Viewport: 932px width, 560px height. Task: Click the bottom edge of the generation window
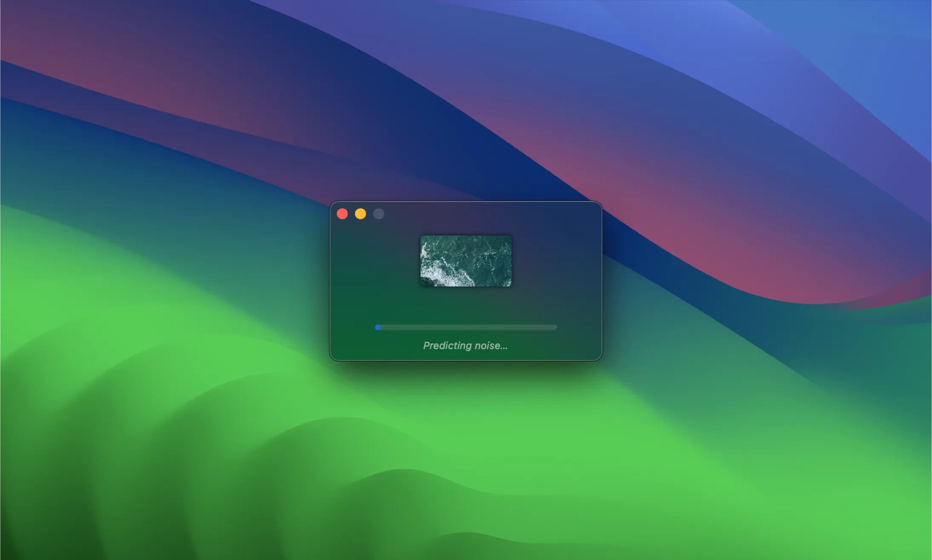pos(465,358)
